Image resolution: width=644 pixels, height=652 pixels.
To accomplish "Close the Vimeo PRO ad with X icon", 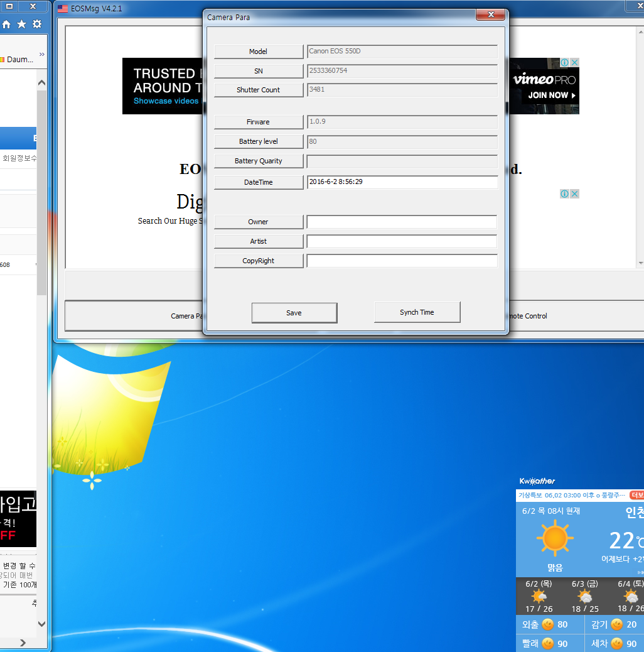I will click(574, 63).
